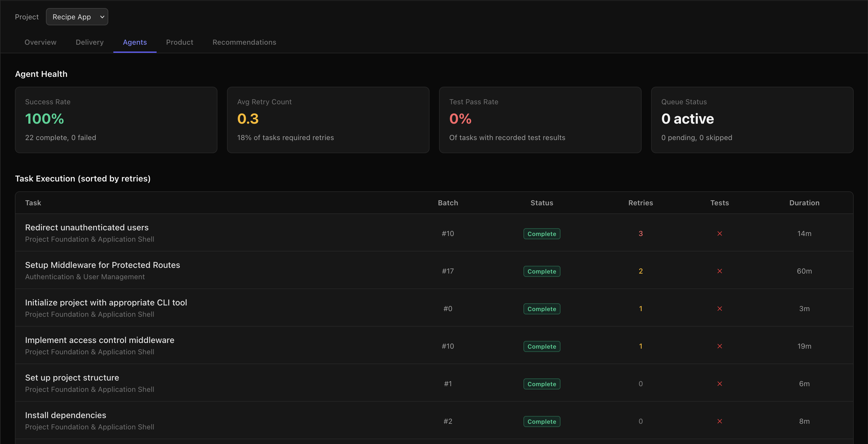
Task: Click the 6m duration value
Action: pos(804,384)
